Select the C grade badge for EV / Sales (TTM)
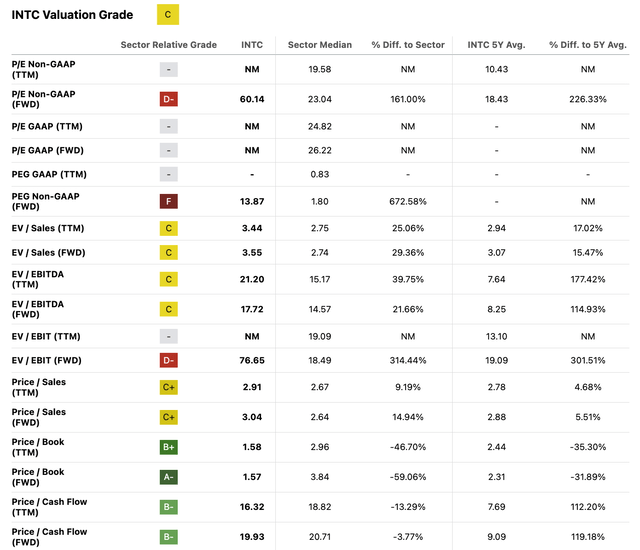Viewport: 640px width, 550px height. coord(168,229)
